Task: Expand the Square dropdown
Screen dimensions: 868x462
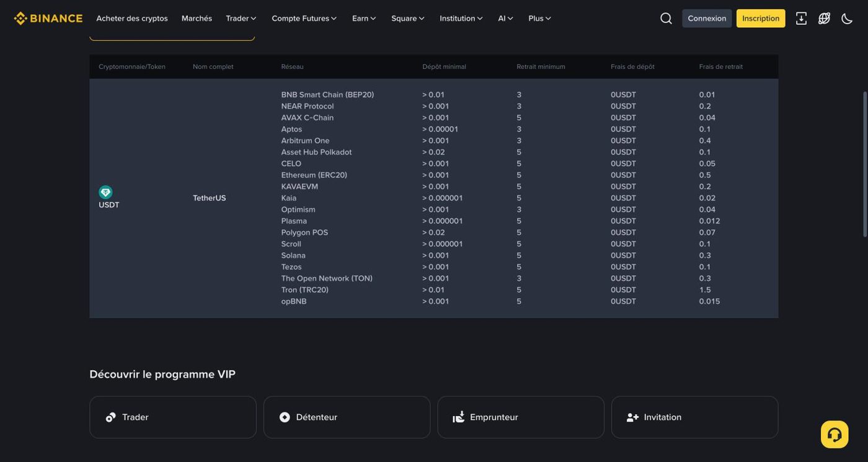Action: click(x=408, y=19)
